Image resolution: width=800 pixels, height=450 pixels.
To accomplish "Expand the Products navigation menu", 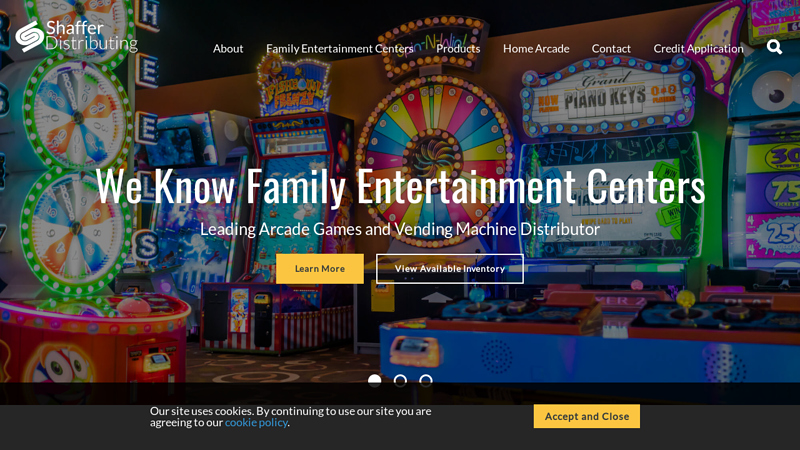I will click(x=458, y=48).
